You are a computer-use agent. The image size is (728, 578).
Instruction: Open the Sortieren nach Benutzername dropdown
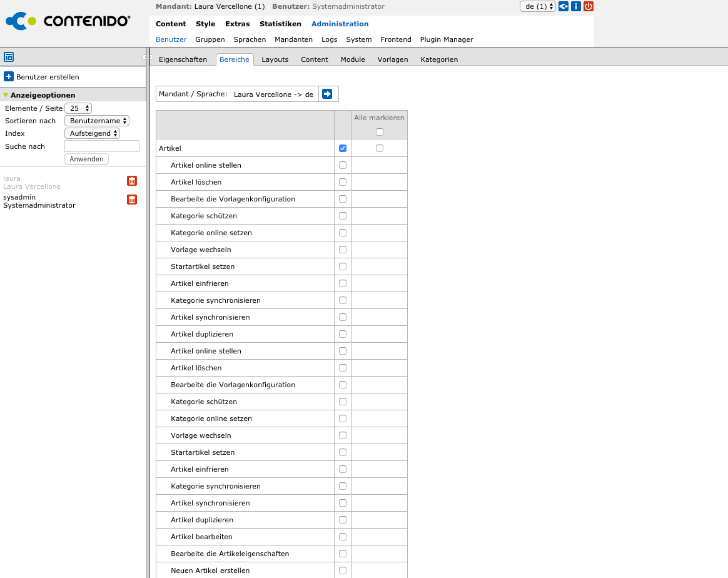(x=97, y=121)
